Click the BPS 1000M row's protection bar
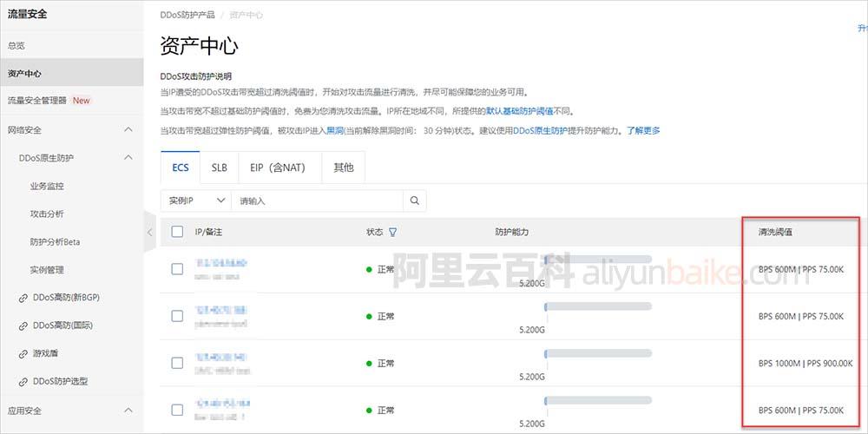 [x=598, y=353]
